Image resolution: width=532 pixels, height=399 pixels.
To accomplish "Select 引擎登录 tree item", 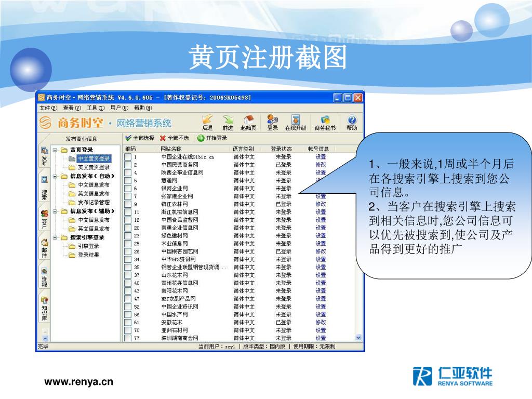I will click(x=88, y=246).
